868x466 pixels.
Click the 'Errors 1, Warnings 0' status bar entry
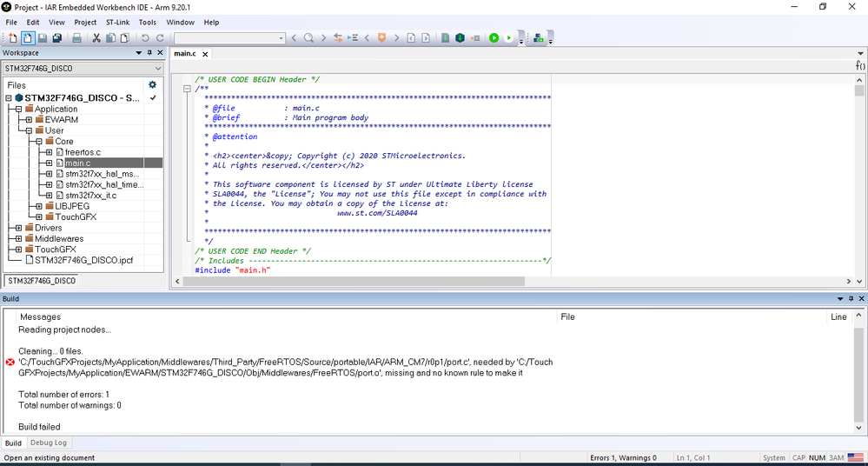click(623, 457)
